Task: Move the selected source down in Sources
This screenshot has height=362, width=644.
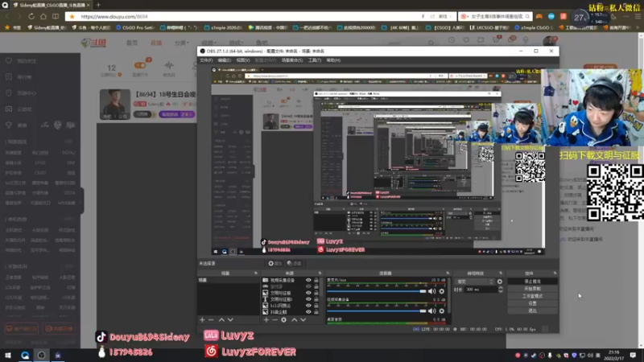Action: [x=303, y=319]
